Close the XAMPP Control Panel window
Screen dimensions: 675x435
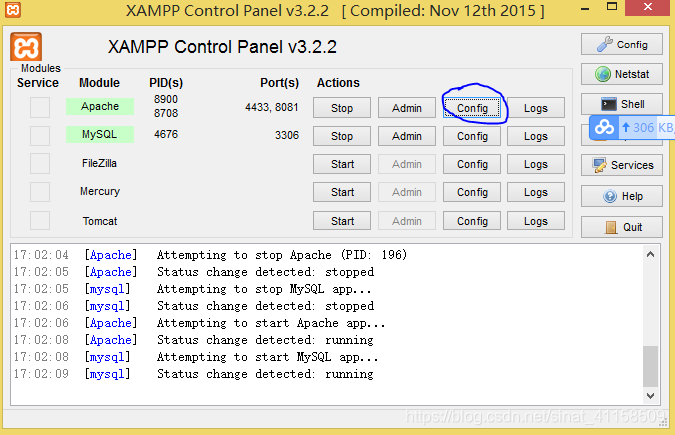tap(648, 7)
